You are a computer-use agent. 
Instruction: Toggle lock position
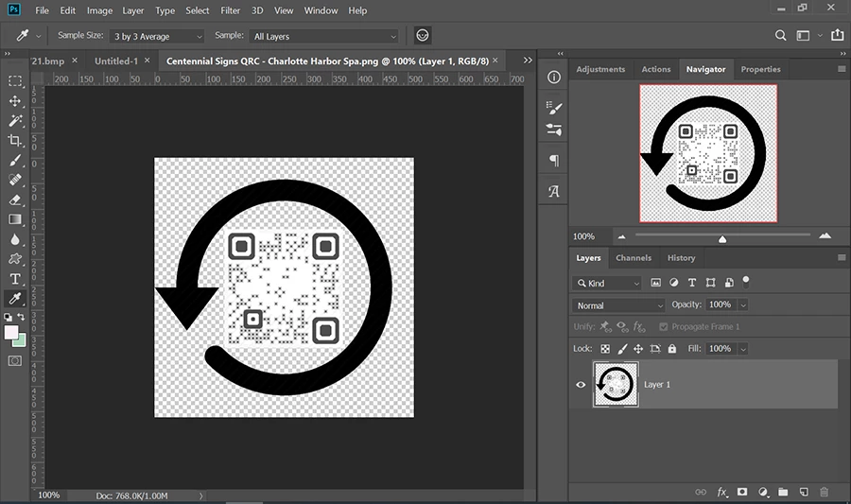point(638,349)
